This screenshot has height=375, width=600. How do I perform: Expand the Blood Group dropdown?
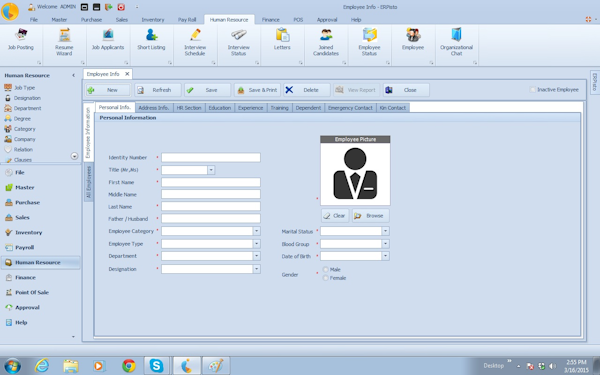click(x=385, y=244)
